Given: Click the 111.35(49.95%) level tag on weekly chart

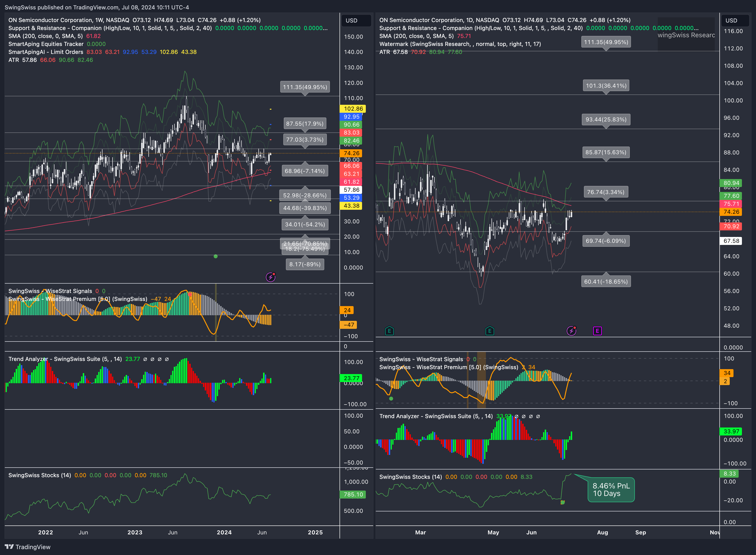Looking at the screenshot, I should (x=305, y=87).
